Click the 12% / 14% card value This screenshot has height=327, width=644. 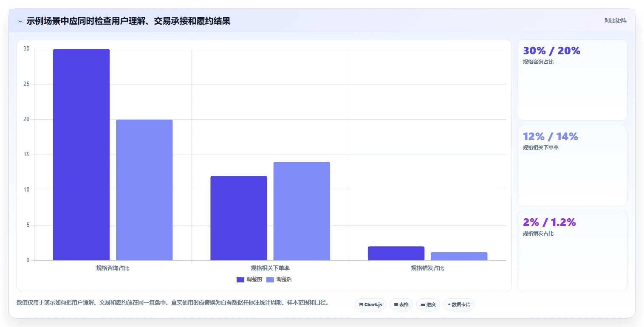tap(551, 136)
